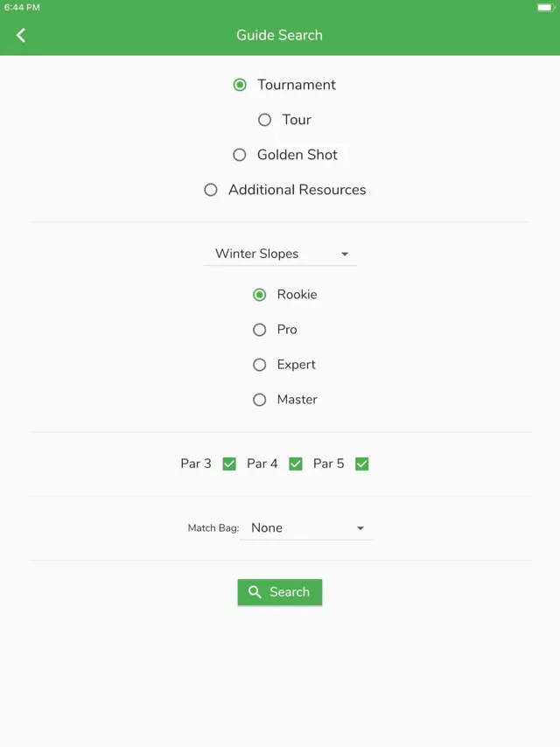Switch difficulty to Pro
Image resolution: width=560 pixels, height=747 pixels.
[x=259, y=330]
